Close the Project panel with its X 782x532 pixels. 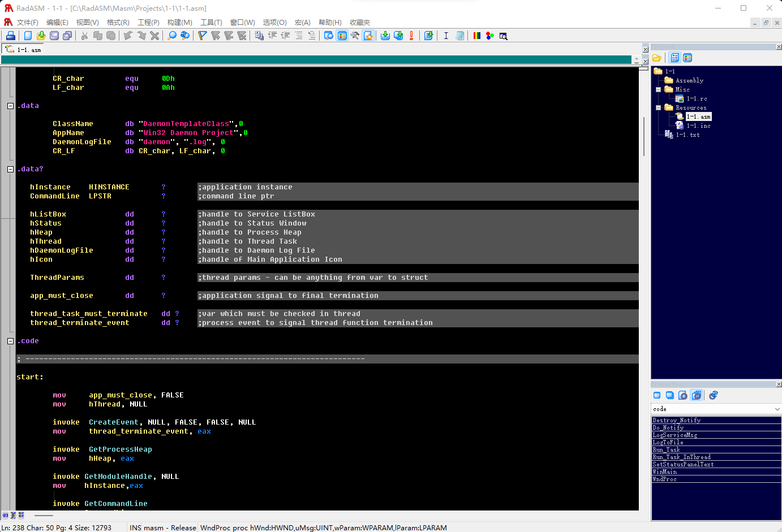(779, 47)
